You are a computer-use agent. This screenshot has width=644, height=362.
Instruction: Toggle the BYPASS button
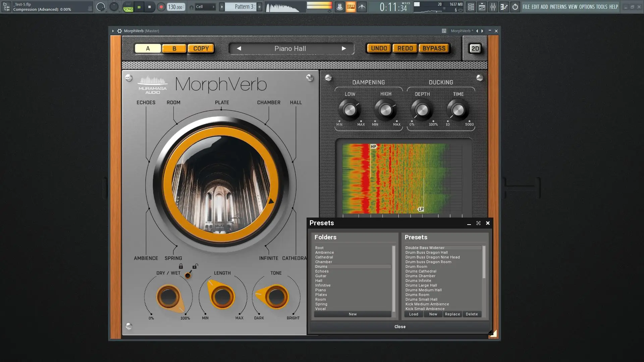coord(434,48)
